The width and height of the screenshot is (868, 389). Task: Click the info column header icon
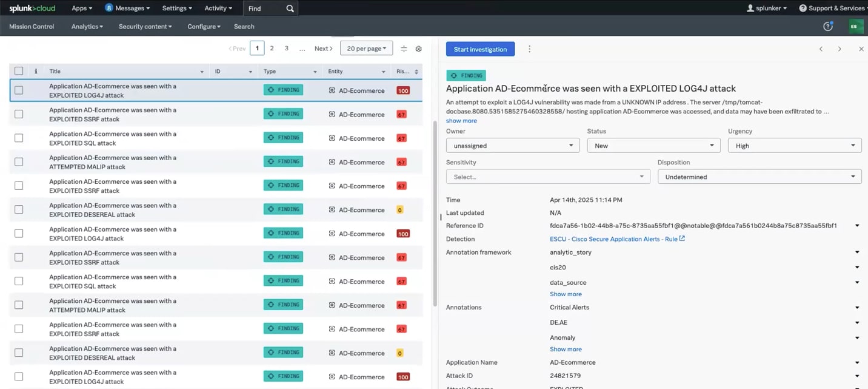36,71
